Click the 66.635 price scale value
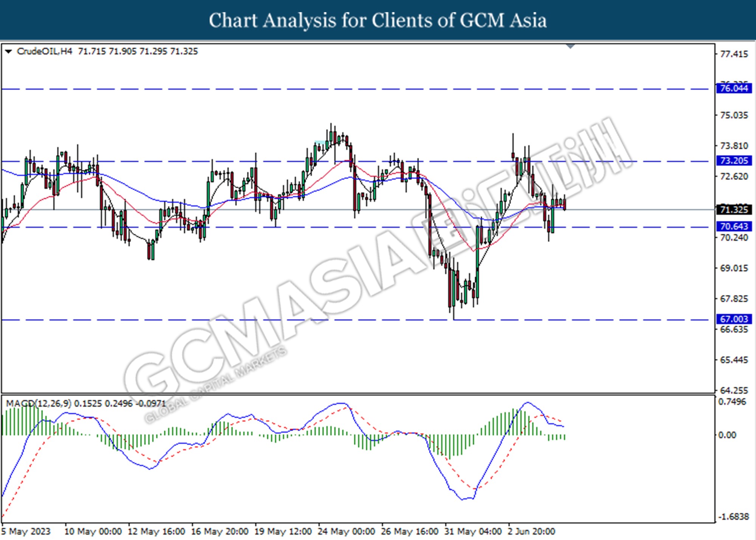The height and width of the screenshot is (540, 756). tap(734, 329)
